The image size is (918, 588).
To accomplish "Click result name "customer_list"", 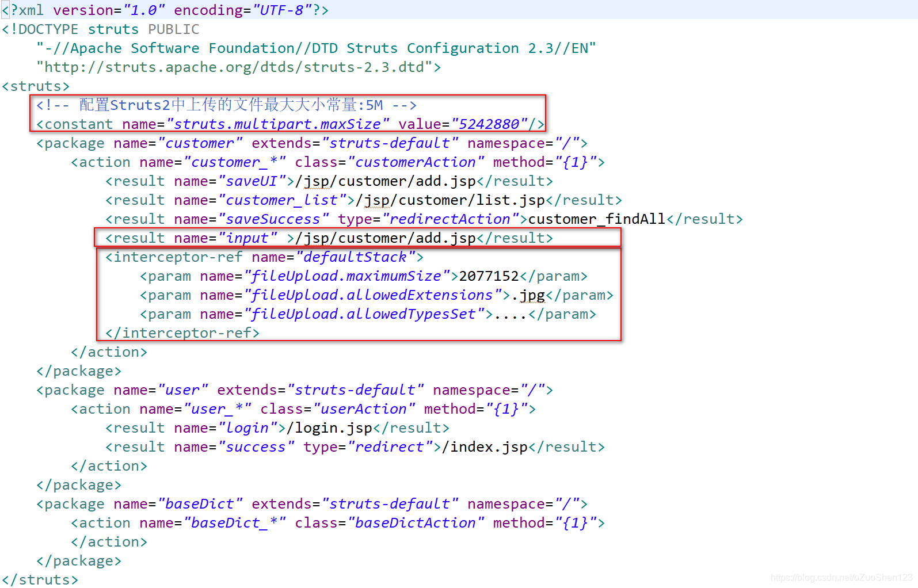I will point(286,200).
